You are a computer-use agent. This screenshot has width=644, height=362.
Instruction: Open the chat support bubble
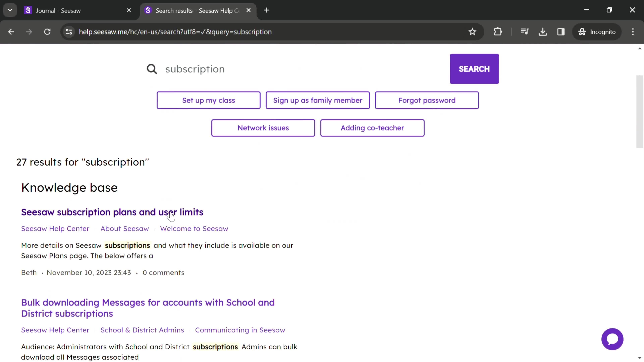pos(612,339)
